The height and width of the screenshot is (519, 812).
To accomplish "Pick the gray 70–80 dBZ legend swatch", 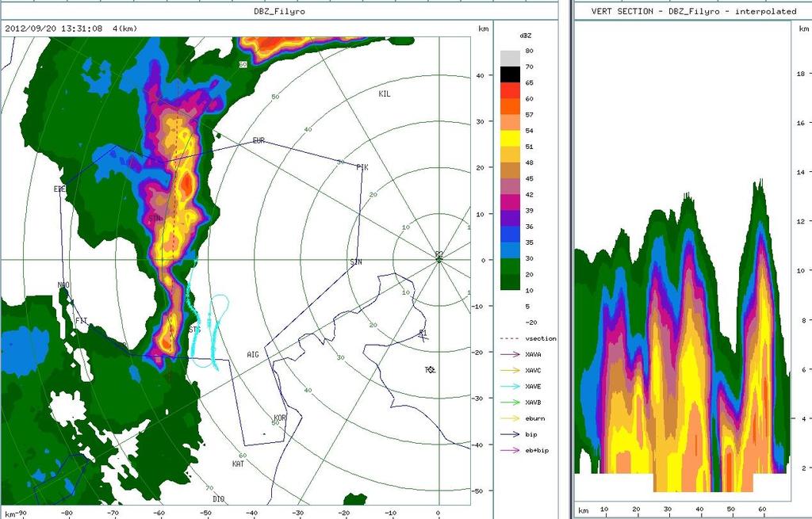I will click(x=510, y=59).
